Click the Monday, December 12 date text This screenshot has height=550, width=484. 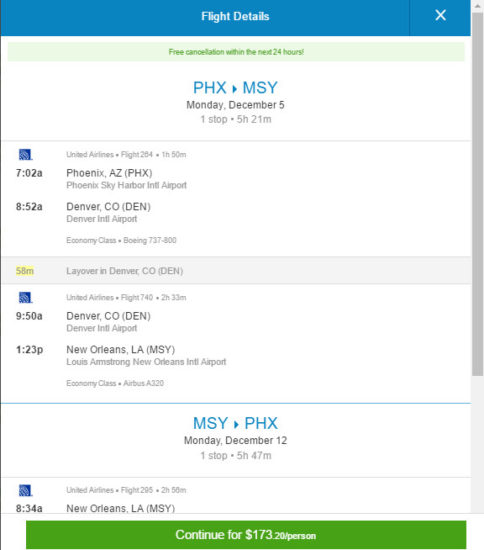(235, 441)
